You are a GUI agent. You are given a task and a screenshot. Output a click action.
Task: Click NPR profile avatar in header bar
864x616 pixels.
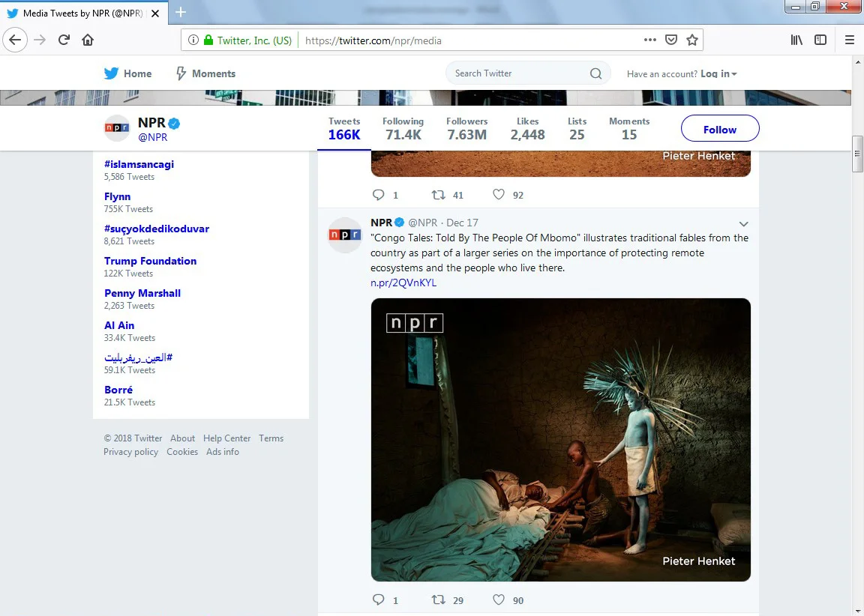[117, 127]
